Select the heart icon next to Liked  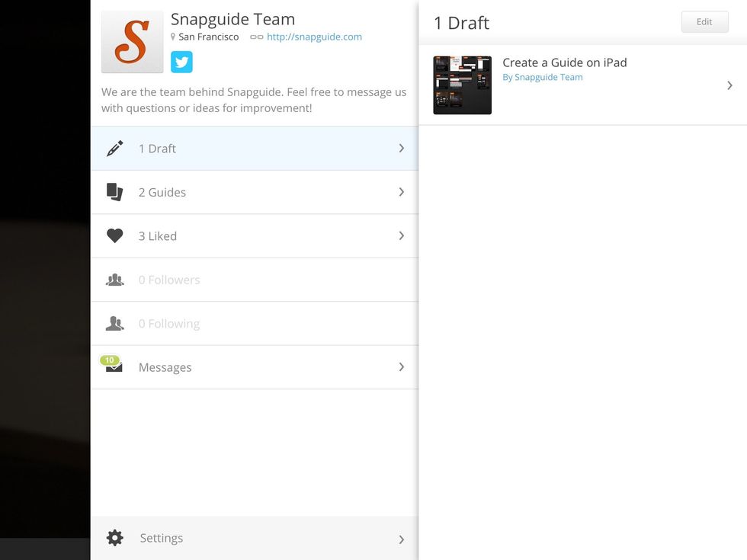pos(115,235)
